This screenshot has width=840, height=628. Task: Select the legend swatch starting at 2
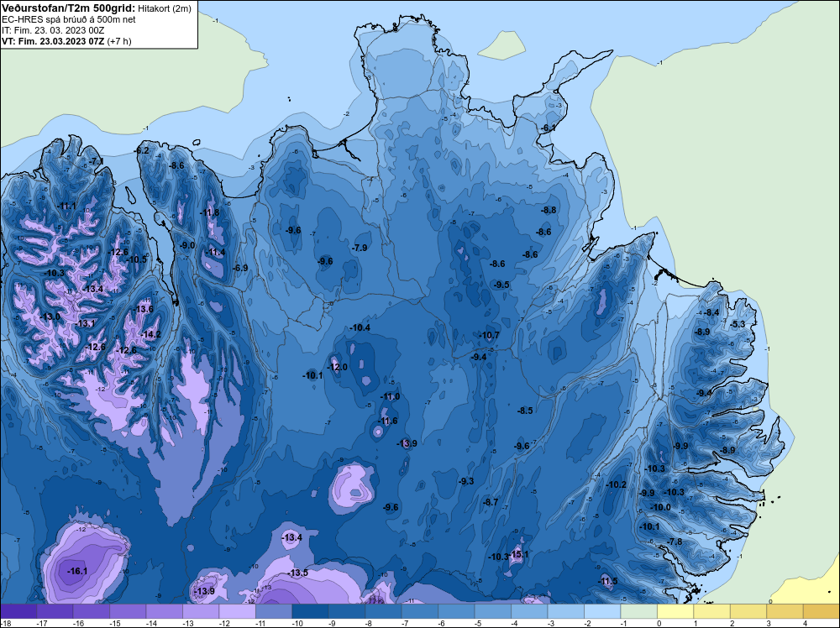(748, 611)
